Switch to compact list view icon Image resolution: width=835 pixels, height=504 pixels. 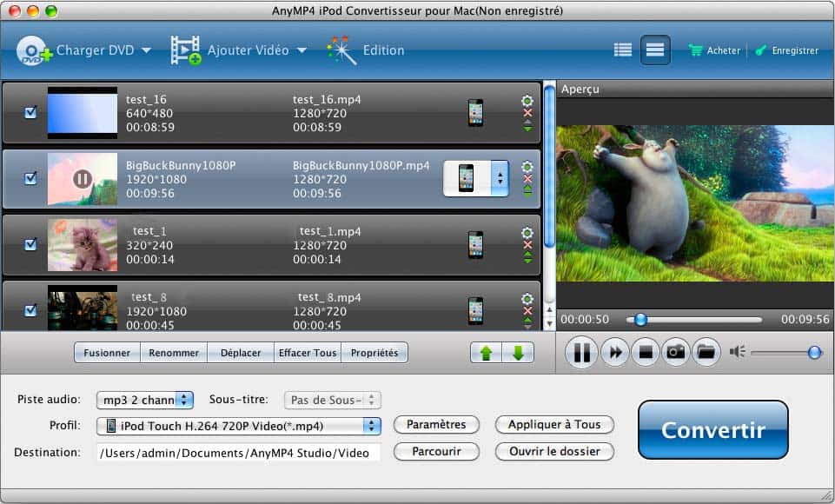(x=655, y=50)
